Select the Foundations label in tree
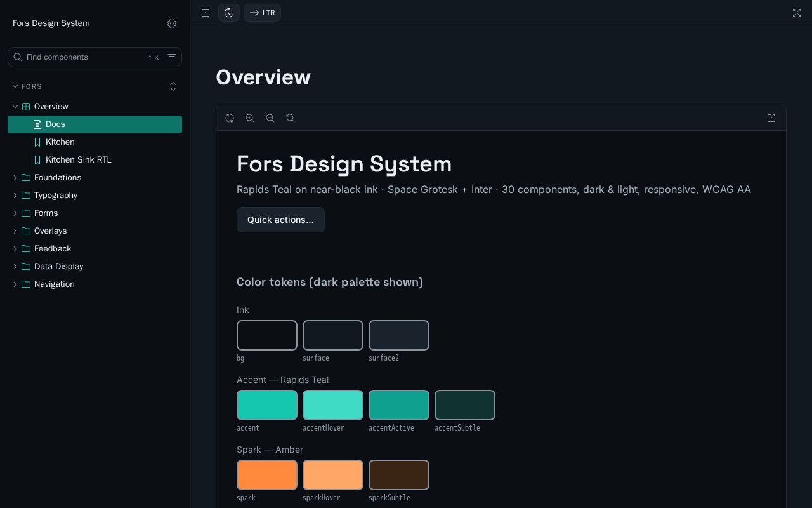Screen dimensions: 812x508 pos(58,178)
